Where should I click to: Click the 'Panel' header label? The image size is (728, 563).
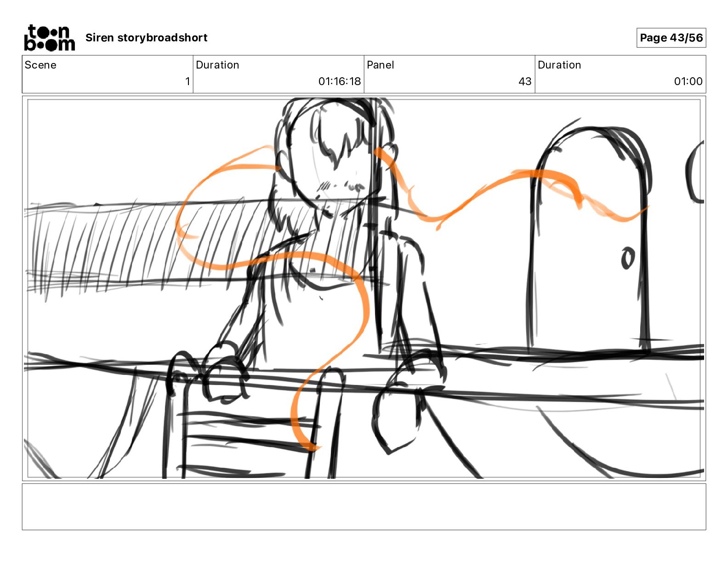pos(381,65)
